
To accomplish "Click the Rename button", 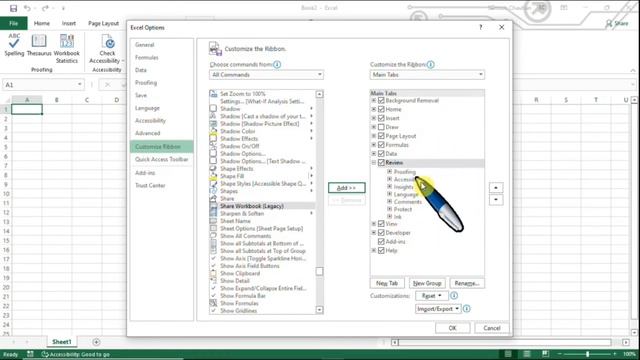I will pos(467,283).
